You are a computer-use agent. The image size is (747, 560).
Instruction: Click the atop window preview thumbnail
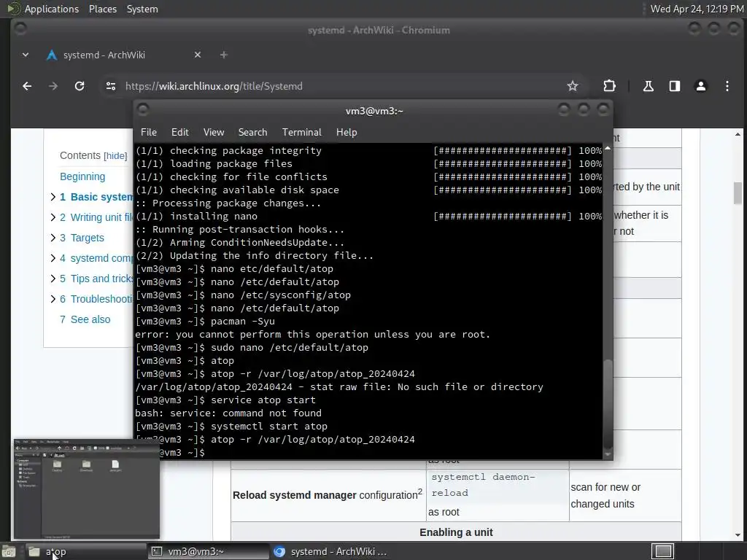click(87, 489)
